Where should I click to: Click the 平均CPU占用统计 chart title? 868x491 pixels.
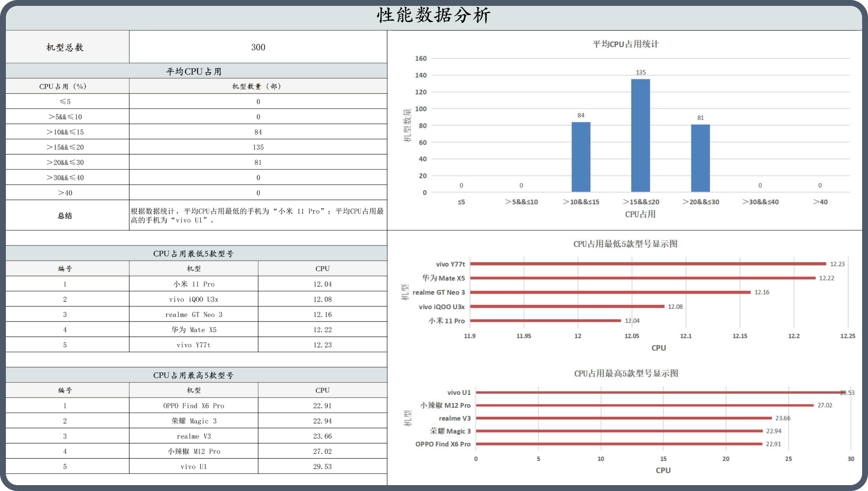[625, 44]
